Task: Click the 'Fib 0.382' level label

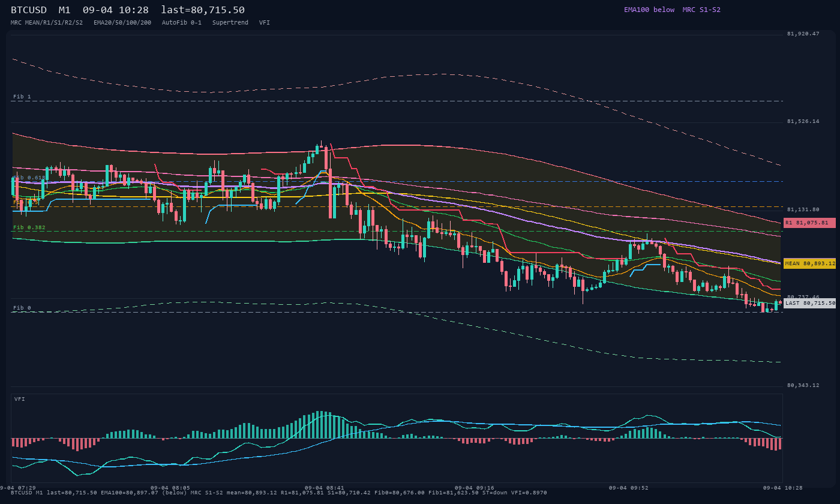Action: click(x=29, y=227)
